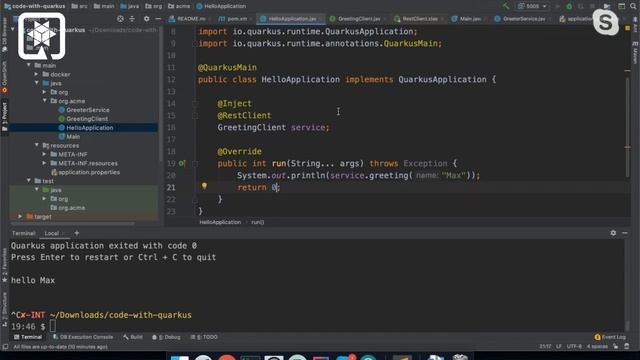Open the Terminal tool window button
The height and width of the screenshot is (360, 640).
(x=28, y=337)
